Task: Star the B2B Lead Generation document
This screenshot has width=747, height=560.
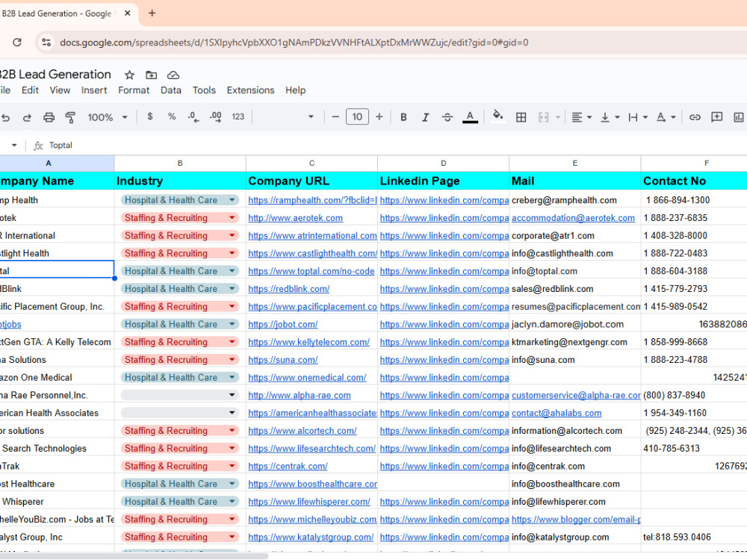Action: (129, 75)
